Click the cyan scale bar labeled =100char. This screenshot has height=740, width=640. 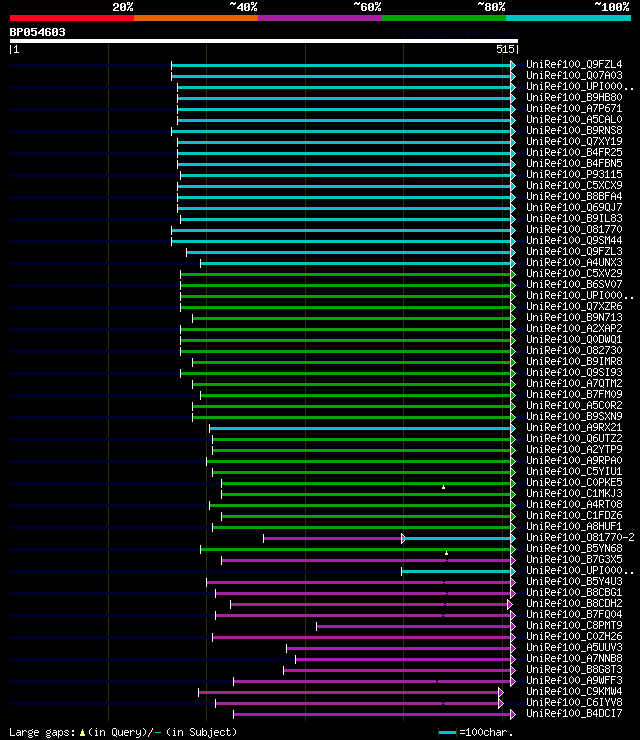[447, 732]
